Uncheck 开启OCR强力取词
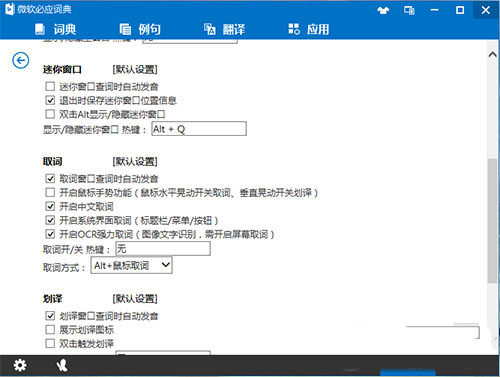Screen dimensions: 500x377 [x=50, y=234]
